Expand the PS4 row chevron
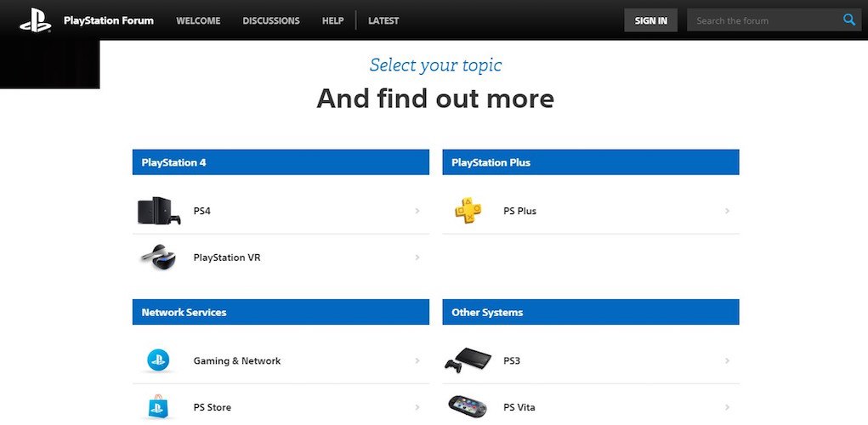Image resolution: width=868 pixels, height=425 pixels. [x=417, y=211]
